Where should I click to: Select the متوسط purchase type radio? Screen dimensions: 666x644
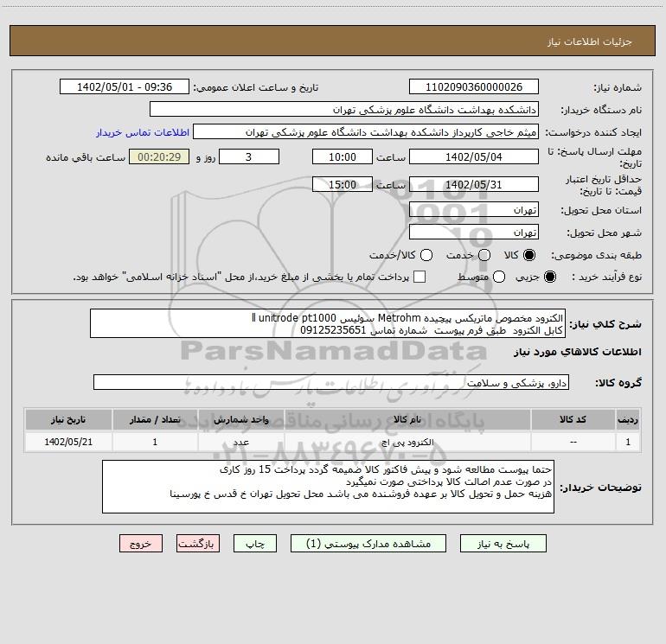[x=499, y=277]
